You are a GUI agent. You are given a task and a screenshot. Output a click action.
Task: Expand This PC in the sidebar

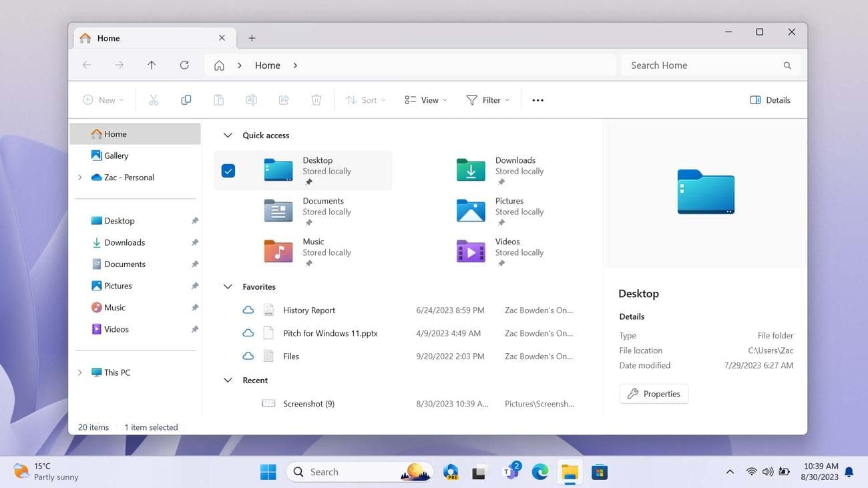click(x=79, y=372)
